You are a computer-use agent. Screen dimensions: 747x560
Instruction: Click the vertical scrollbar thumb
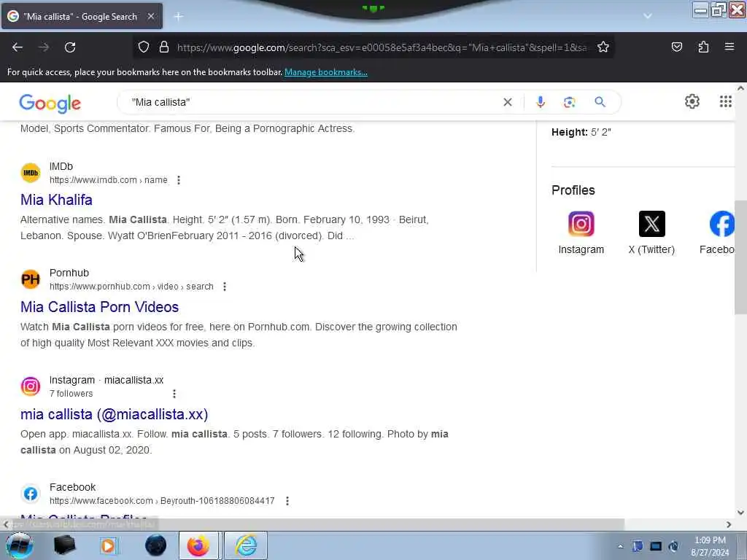(740, 257)
